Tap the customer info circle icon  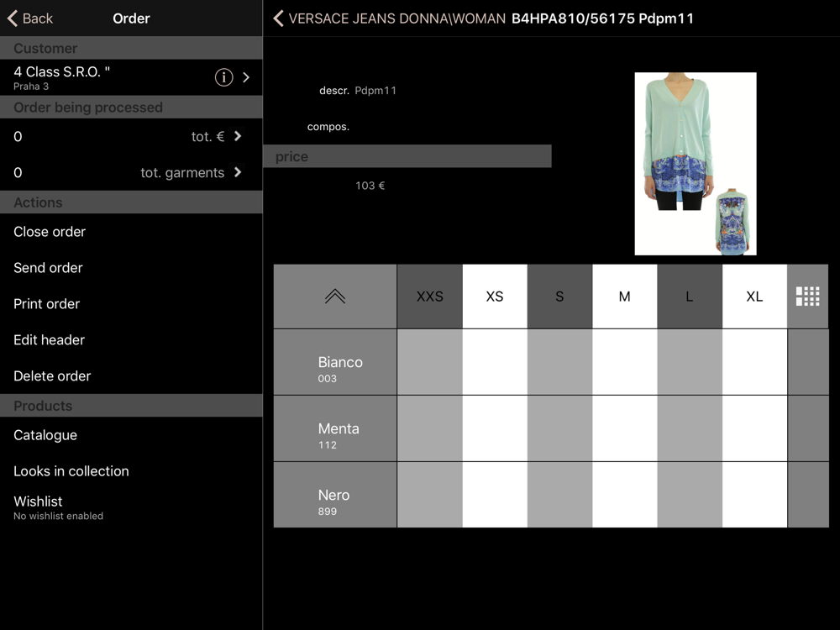pyautogui.click(x=224, y=77)
